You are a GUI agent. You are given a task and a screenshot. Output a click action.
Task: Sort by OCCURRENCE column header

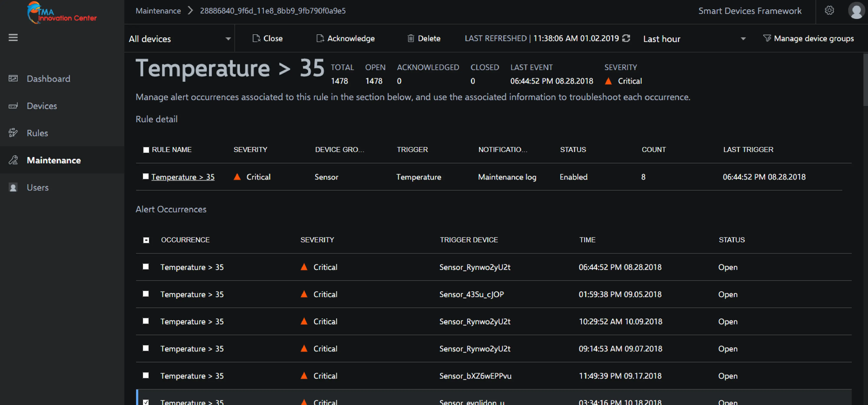[x=185, y=240]
